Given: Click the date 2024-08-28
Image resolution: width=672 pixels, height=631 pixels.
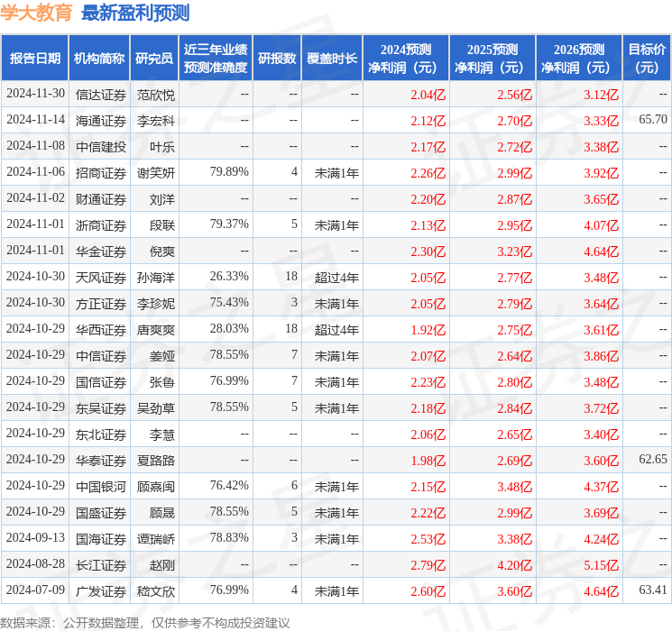Looking at the screenshot, I should pyautogui.click(x=35, y=563).
